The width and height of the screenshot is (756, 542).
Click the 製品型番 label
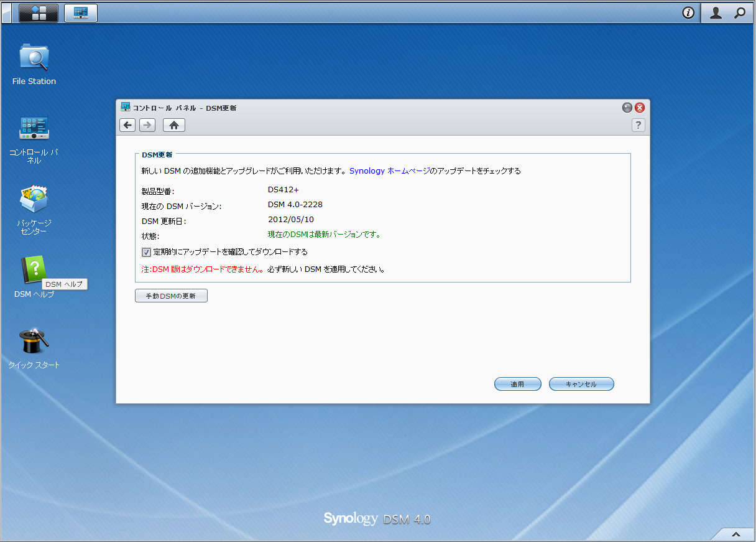[x=158, y=191]
